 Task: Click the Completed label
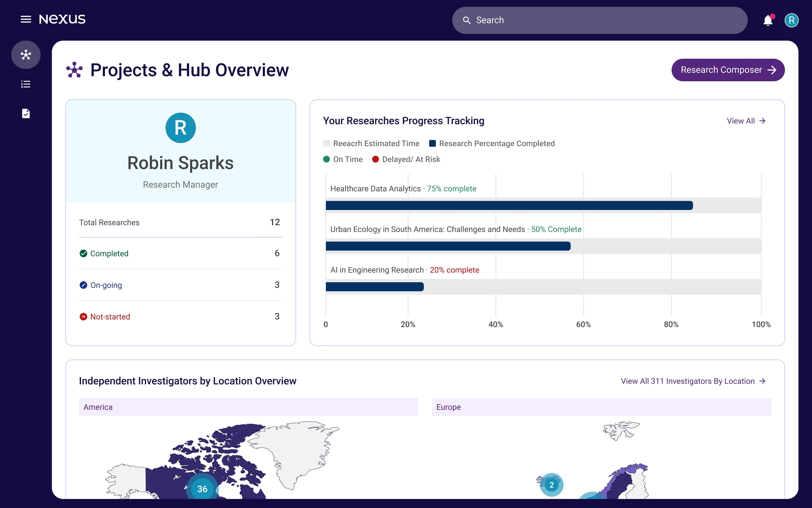coord(109,253)
